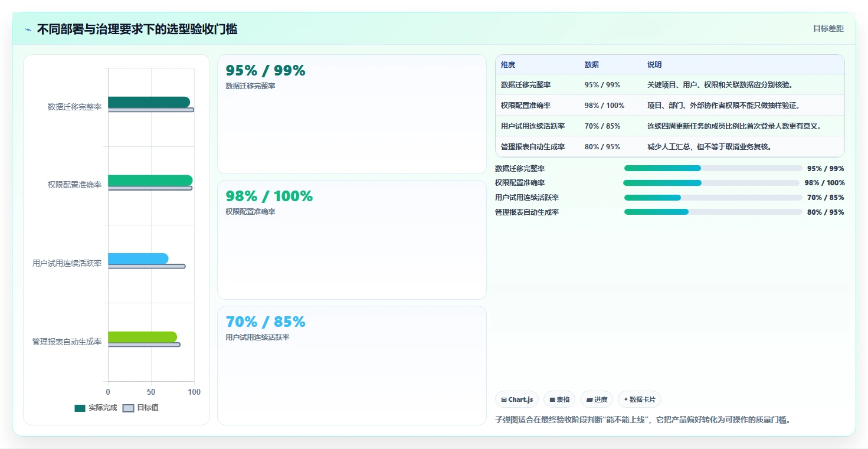868x449 pixels.
Task: Click 70% / 85% value beside the progress bar
Action: click(x=826, y=198)
